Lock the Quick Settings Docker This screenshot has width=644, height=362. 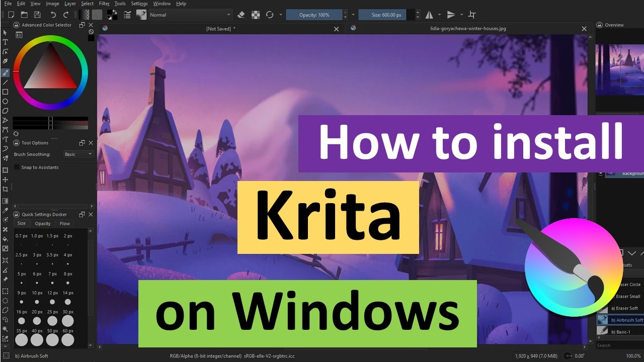(16, 214)
